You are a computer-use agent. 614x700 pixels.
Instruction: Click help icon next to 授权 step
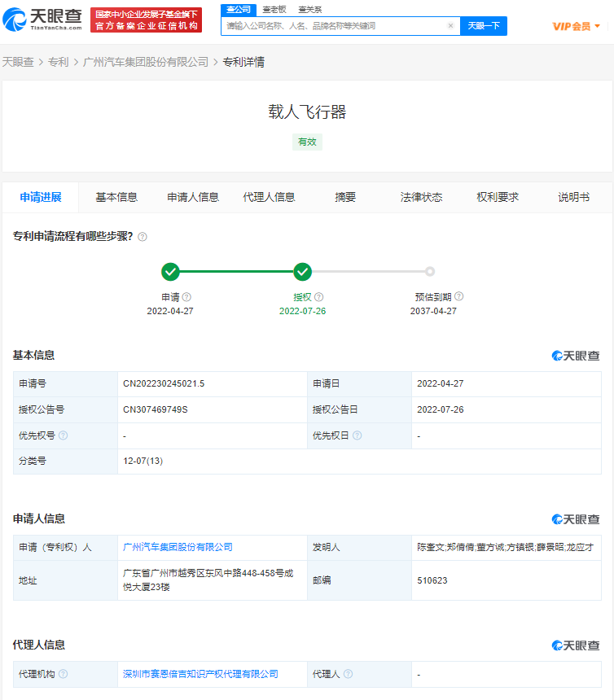click(x=319, y=297)
